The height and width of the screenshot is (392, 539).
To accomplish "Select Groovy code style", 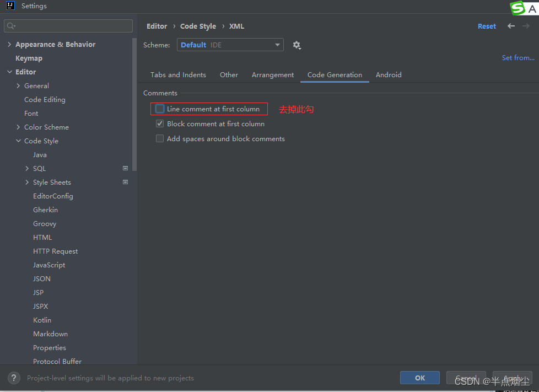I will point(45,223).
